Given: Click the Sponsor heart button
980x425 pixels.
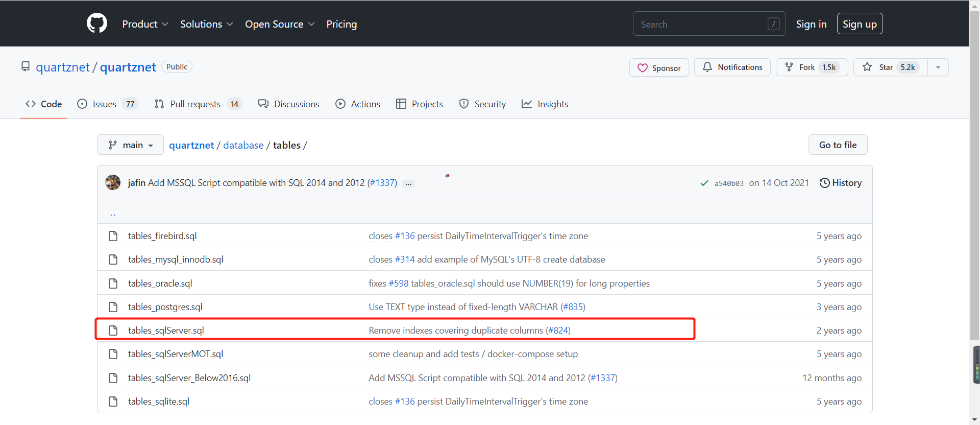Looking at the screenshot, I should (658, 67).
